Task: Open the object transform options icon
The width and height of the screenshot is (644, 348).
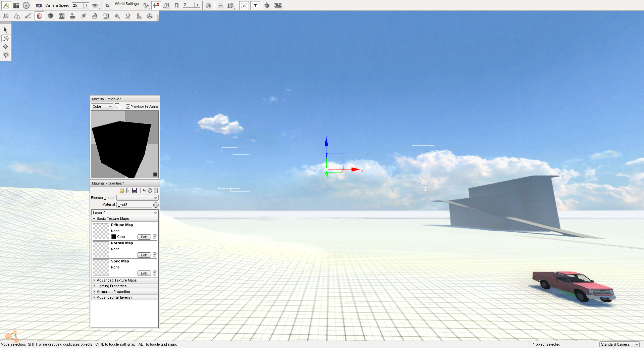Action: point(231,5)
